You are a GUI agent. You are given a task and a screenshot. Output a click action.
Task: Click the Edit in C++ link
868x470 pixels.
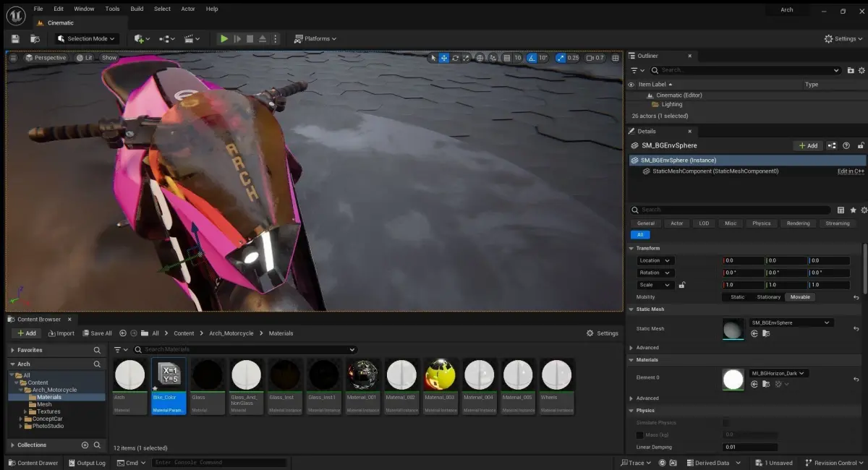(851, 171)
